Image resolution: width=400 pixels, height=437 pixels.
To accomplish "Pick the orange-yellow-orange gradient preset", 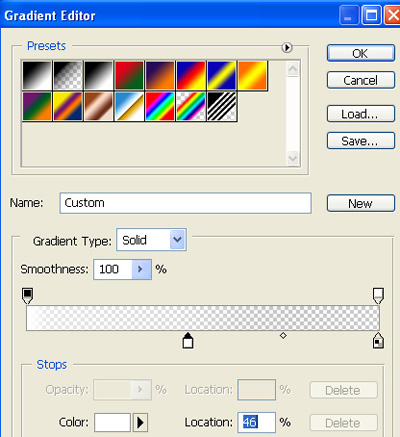I will click(252, 75).
